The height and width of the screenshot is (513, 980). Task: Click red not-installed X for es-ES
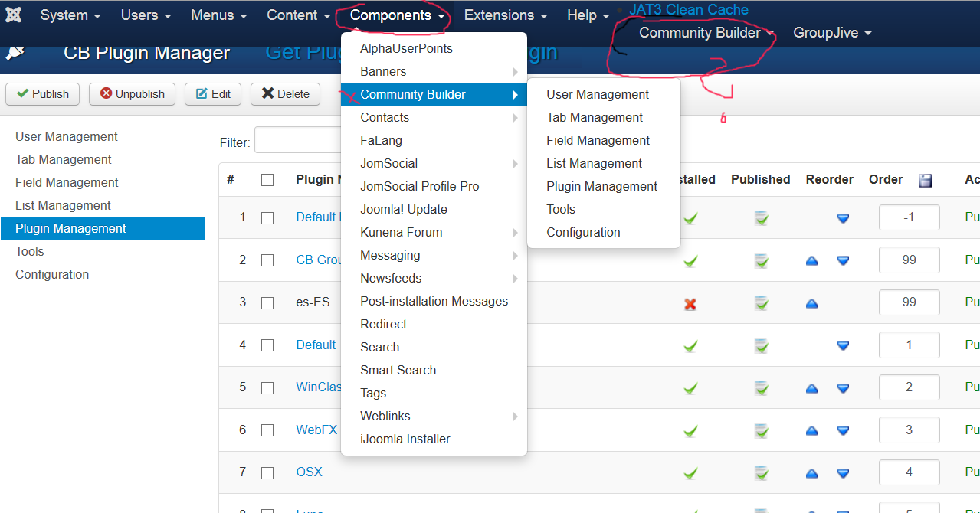coord(690,303)
